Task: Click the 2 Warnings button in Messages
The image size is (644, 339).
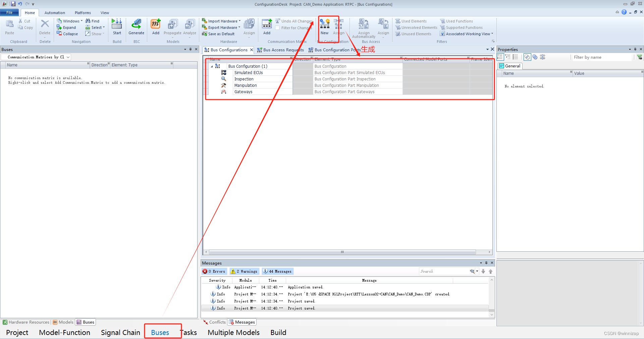Action: pyautogui.click(x=244, y=271)
